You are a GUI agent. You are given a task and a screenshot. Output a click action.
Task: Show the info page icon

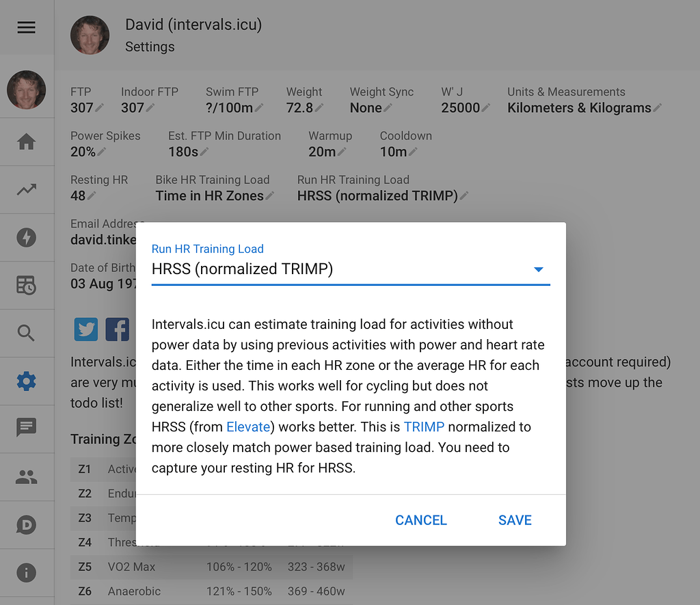pyautogui.click(x=26, y=573)
